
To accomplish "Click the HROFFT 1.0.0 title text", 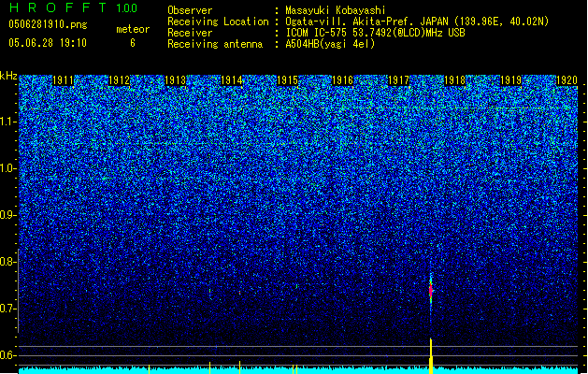I will [x=74, y=7].
